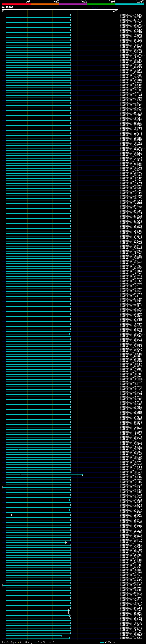Image resolution: width=146 pixels, height=644 pixels.
Task: Select the UniRef100_A5K9J7 label
Action: [x=131, y=602]
